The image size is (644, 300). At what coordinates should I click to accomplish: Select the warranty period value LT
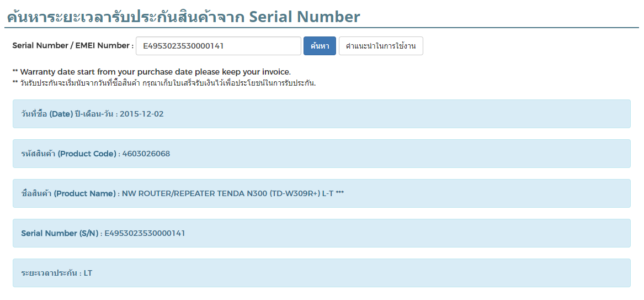(88, 273)
